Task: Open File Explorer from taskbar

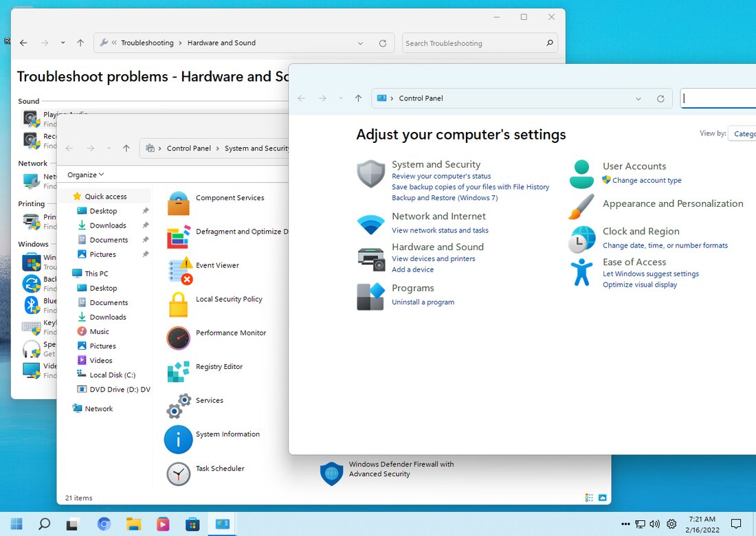Action: [133, 524]
